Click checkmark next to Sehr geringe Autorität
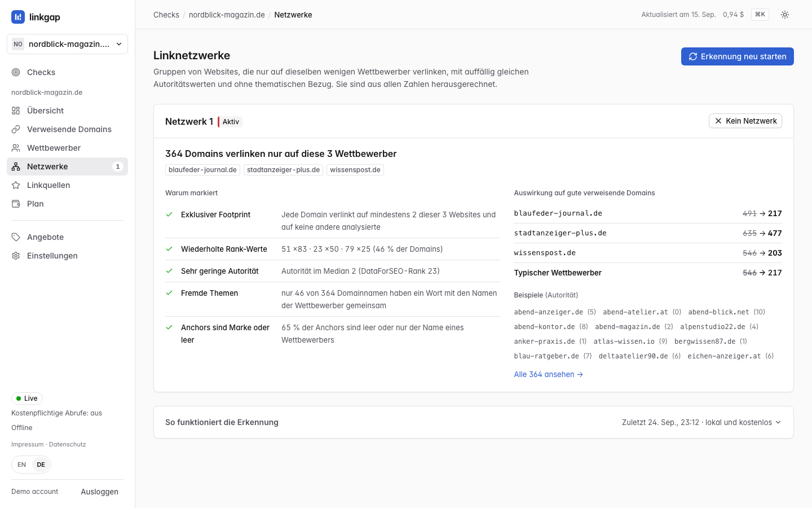The width and height of the screenshot is (812, 508). [169, 271]
